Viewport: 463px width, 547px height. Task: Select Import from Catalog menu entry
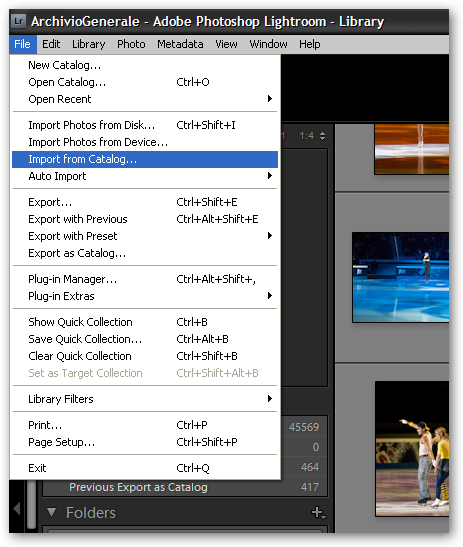145,159
